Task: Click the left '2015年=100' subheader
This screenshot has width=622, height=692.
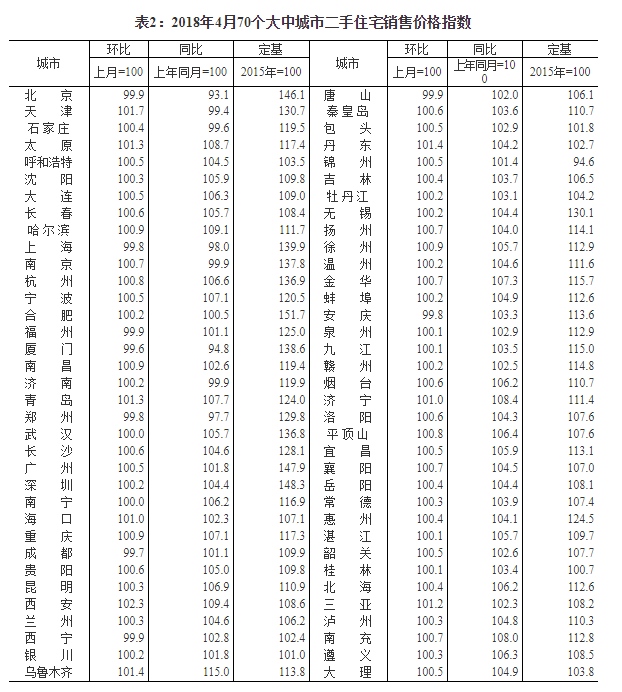Action: click(x=271, y=72)
